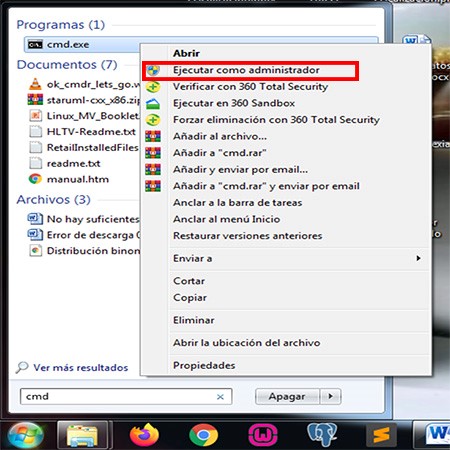Image resolution: width=450 pixels, height=450 pixels.
Task: Click the VLC icon of ok_cmdr_lets_go
Action: 35,84
